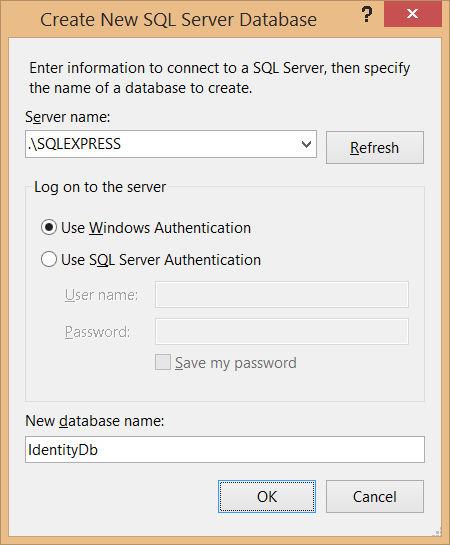Click the Cancel button

[x=375, y=496]
